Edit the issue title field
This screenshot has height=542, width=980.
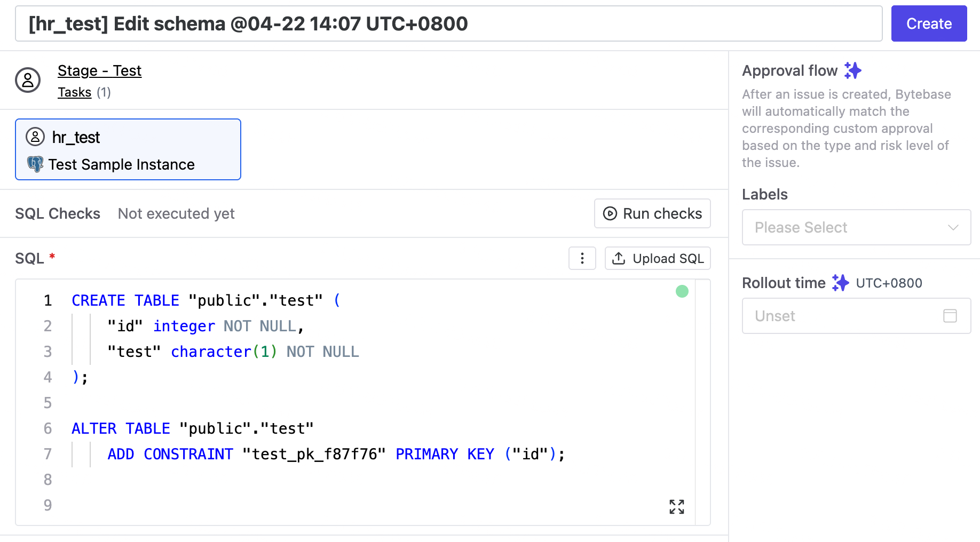click(448, 23)
